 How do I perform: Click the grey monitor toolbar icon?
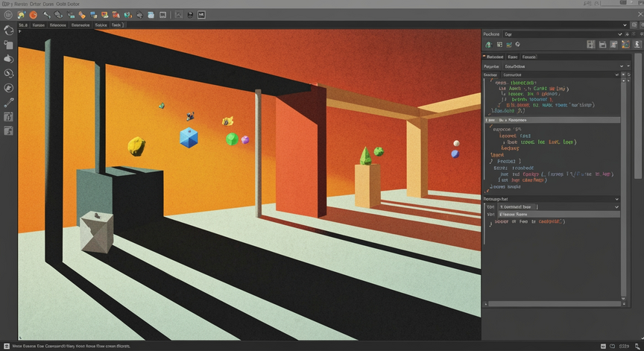pyautogui.click(x=163, y=15)
